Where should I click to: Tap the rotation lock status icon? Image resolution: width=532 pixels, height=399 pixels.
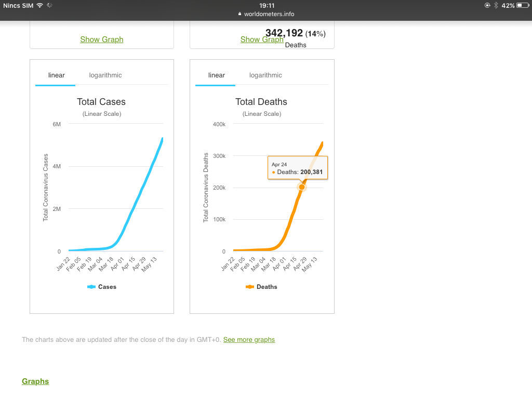[487, 5]
